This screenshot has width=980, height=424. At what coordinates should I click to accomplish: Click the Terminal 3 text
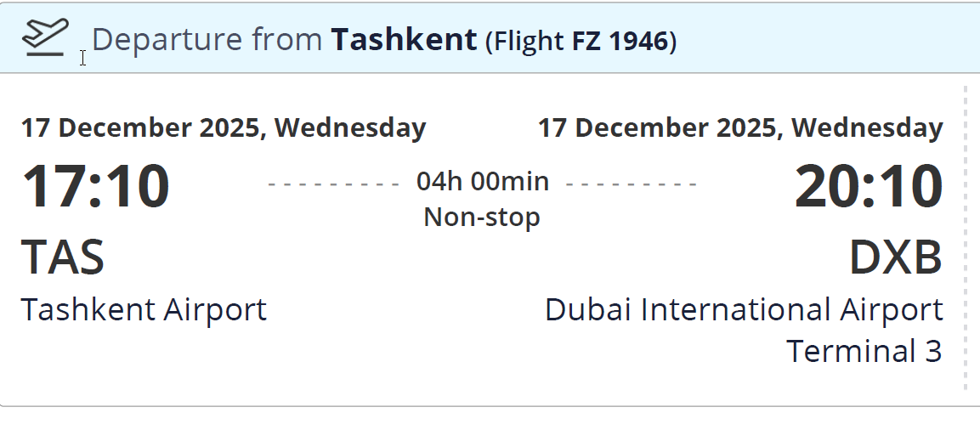click(x=864, y=350)
